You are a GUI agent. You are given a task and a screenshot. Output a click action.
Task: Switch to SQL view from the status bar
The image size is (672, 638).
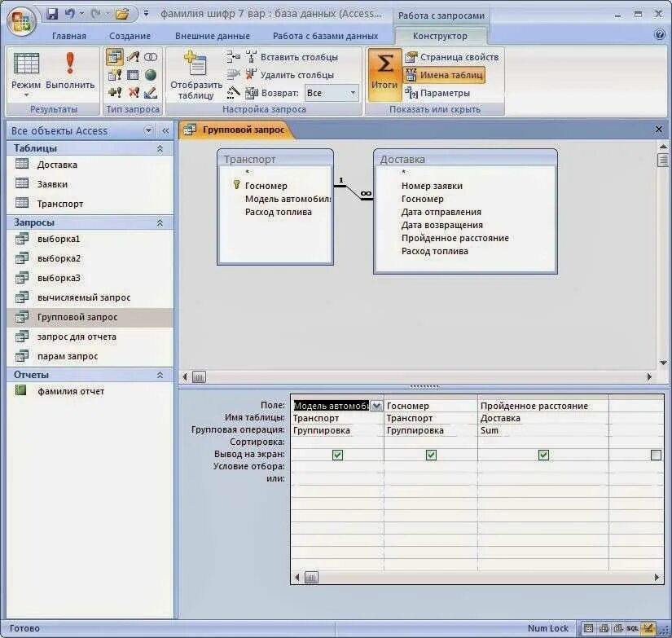click(x=633, y=628)
